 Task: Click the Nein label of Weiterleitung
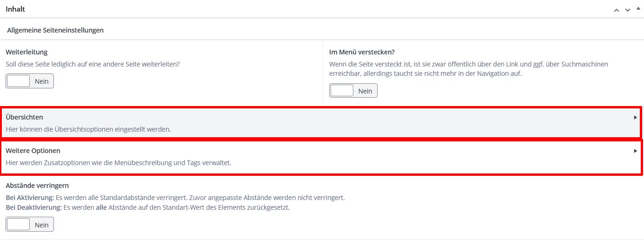(x=42, y=81)
